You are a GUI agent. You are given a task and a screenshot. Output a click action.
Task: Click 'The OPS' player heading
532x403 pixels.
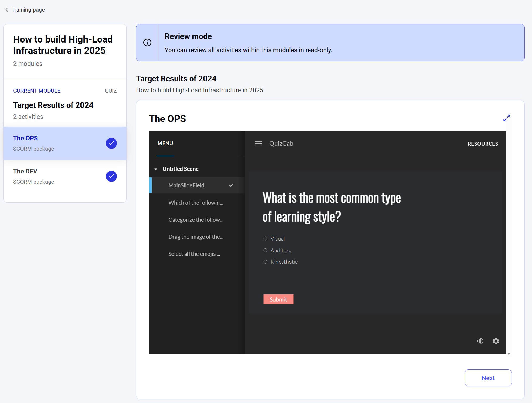pyautogui.click(x=167, y=119)
